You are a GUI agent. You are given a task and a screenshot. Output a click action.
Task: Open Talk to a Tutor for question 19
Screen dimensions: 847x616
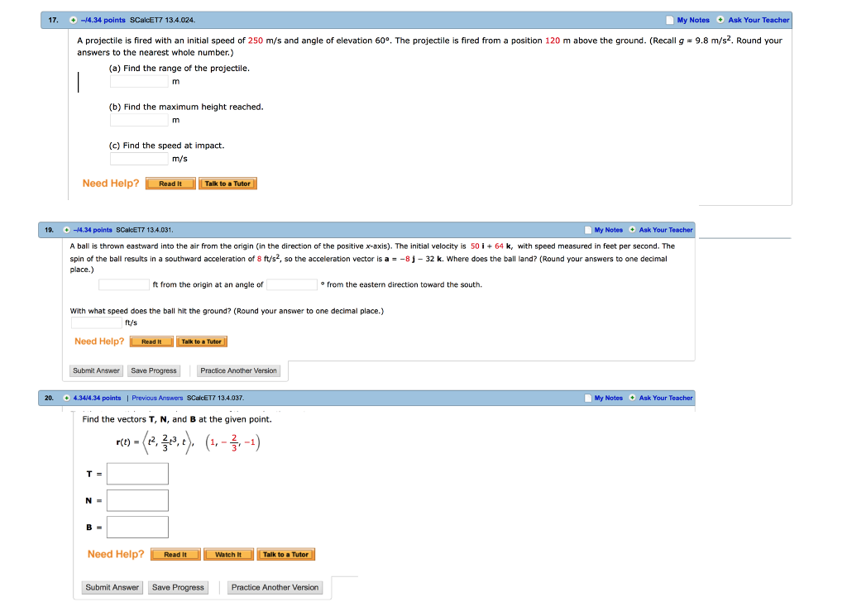point(201,341)
